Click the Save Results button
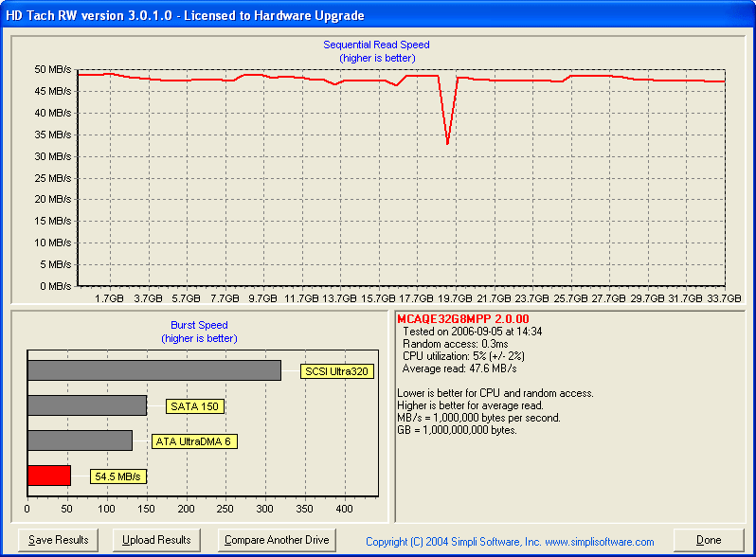The image size is (756, 557). tap(59, 540)
